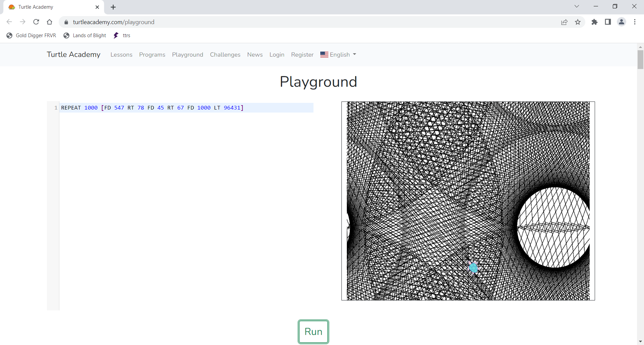Go to browser home page icon
Screen dimensions: 644x345
(50, 22)
